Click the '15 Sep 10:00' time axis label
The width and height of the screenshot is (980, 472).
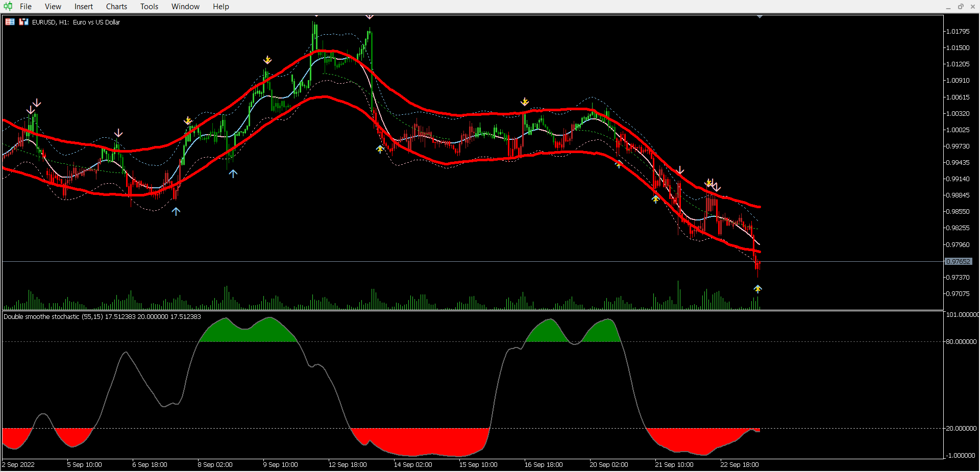coord(478,465)
